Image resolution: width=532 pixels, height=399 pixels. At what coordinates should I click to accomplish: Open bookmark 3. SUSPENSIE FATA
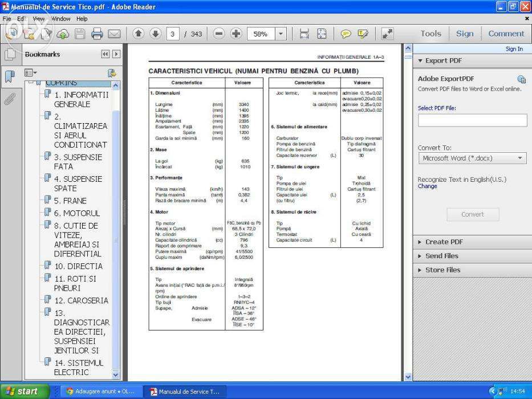coord(78,162)
